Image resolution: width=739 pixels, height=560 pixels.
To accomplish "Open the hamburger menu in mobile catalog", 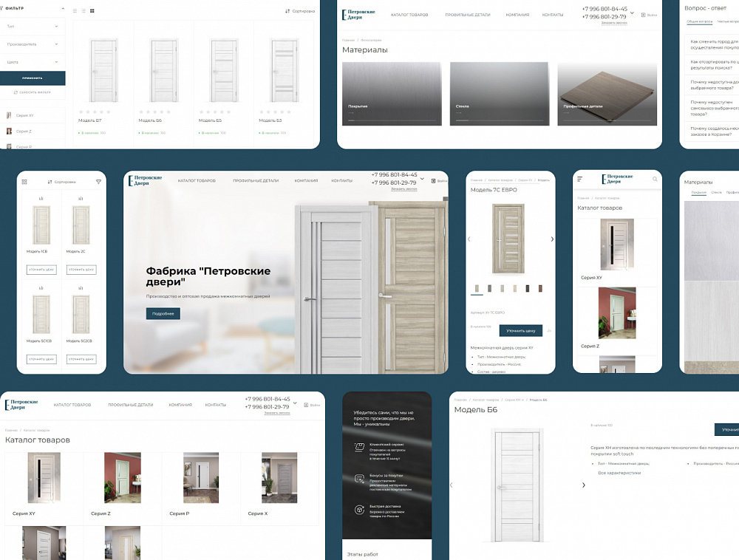I will pos(580,179).
